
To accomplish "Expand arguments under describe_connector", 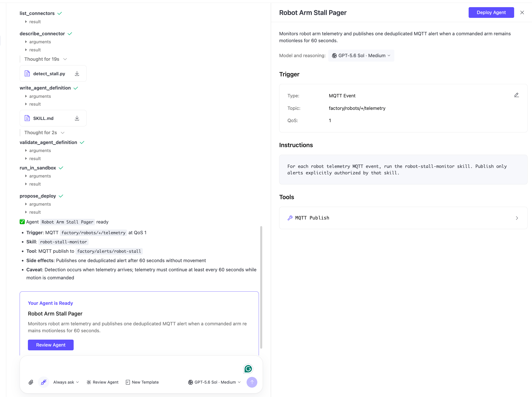I will click(x=38, y=42).
